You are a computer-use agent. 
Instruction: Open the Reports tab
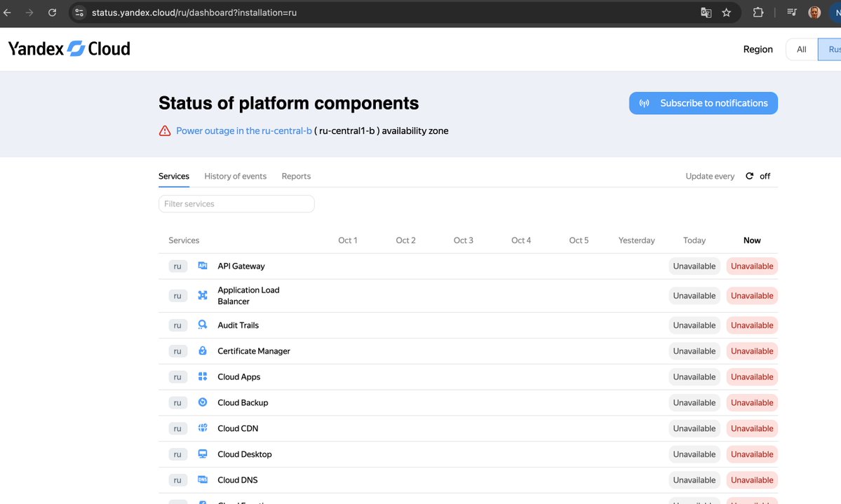click(296, 176)
